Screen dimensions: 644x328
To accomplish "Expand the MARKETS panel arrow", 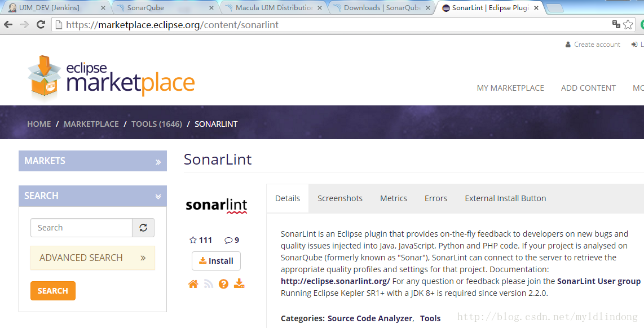I will click(158, 162).
